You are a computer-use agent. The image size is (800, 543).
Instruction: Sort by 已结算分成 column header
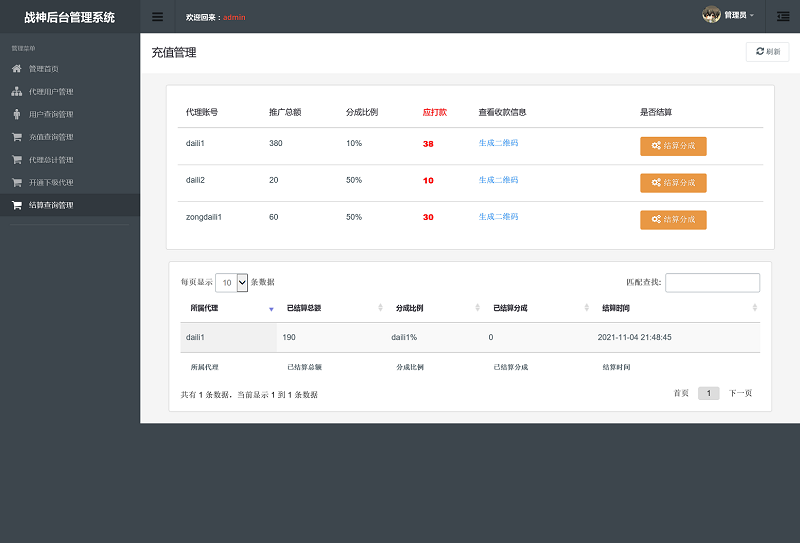(538, 308)
